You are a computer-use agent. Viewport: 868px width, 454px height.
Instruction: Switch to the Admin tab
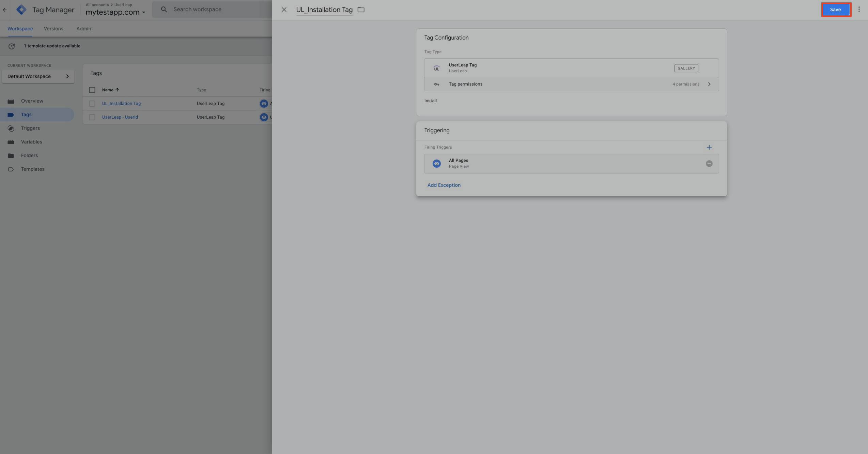pos(83,29)
